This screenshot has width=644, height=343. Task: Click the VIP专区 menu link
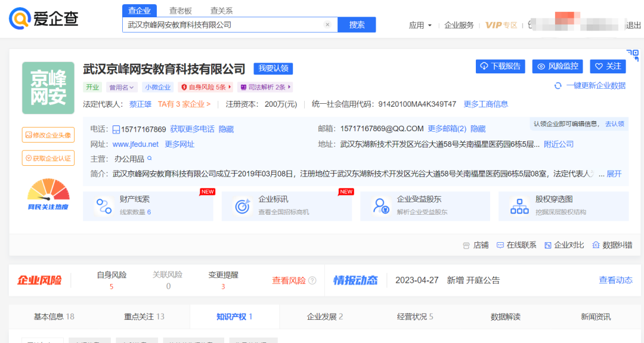click(501, 25)
